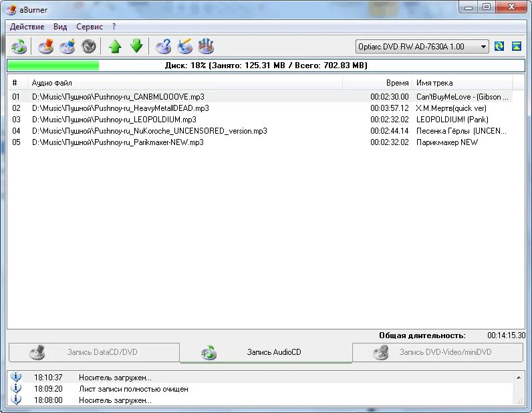
Task: Click the eject tray icon
Action: pos(517,46)
